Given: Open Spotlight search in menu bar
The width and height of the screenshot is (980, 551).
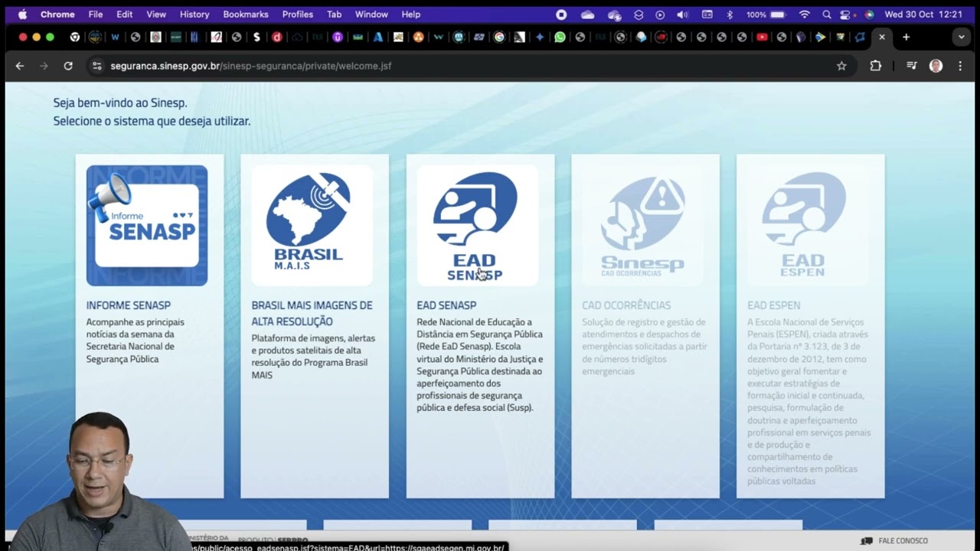Looking at the screenshot, I should point(827,15).
